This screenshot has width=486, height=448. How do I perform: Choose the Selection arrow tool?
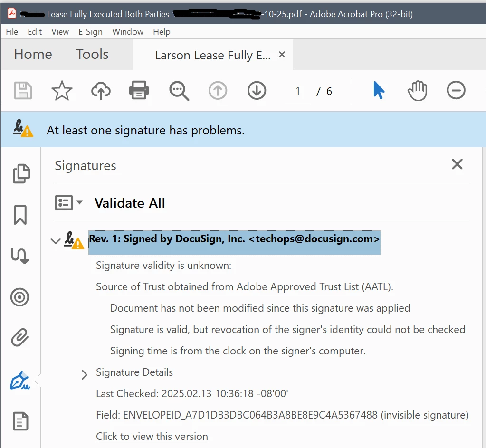tap(379, 90)
